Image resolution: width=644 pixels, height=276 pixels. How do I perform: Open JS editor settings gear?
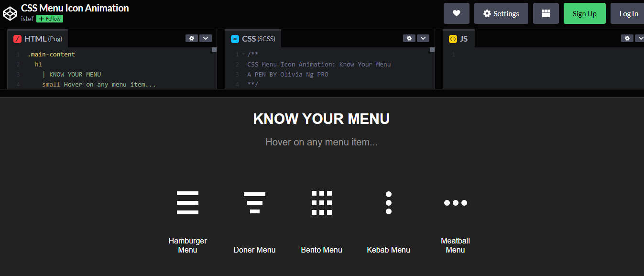[627, 38]
